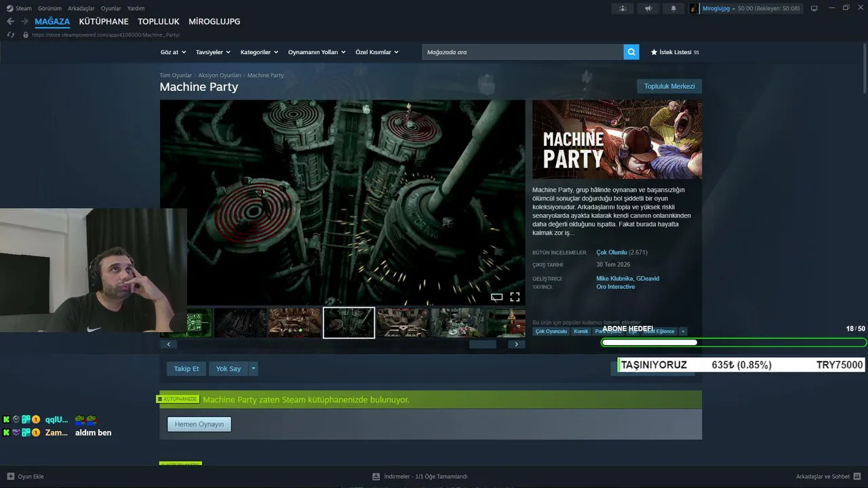Image resolution: width=868 pixels, height=488 pixels.
Task: Open the notifications bell icon
Action: point(673,8)
